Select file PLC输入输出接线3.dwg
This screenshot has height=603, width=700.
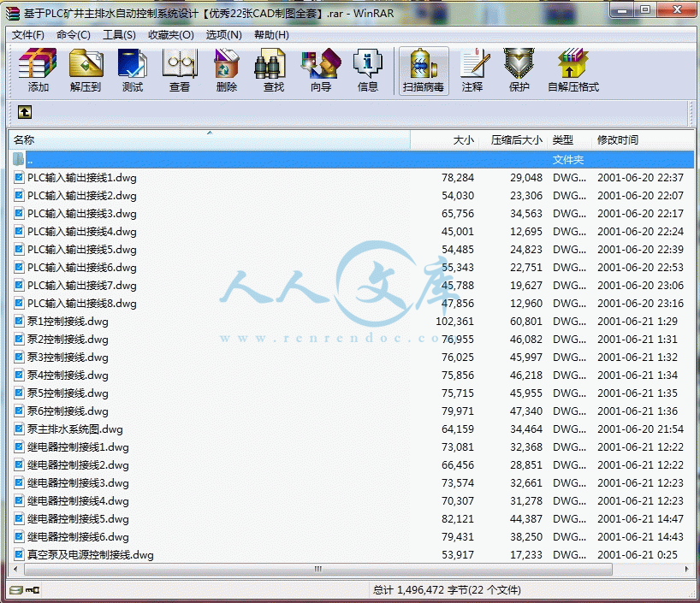81,214
